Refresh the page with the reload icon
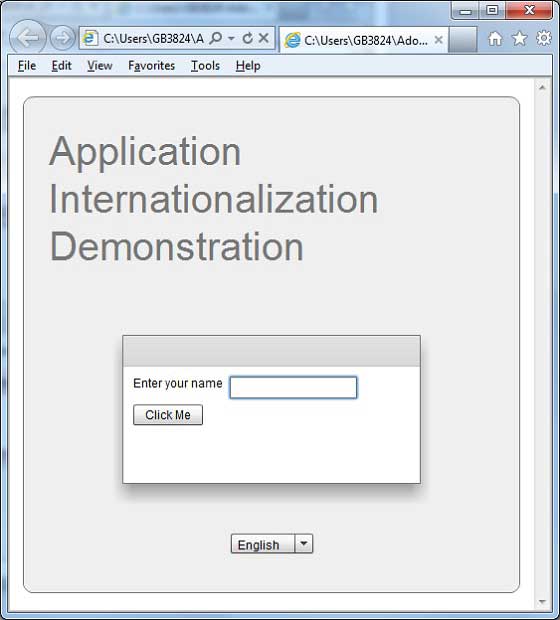Viewport: 560px width, 620px height. (x=247, y=38)
